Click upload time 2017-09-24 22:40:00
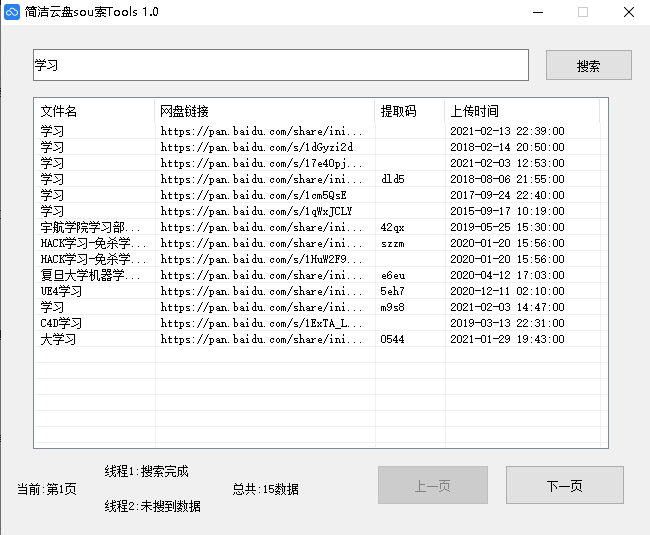 tap(507, 195)
